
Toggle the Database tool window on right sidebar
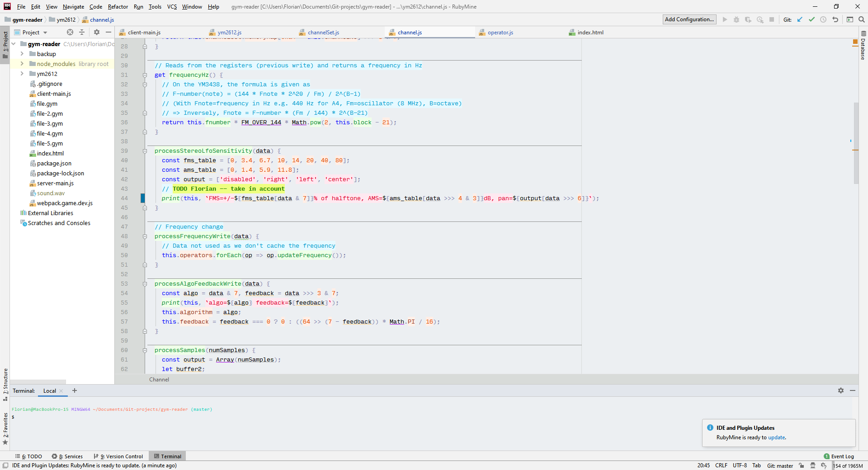pos(863,46)
